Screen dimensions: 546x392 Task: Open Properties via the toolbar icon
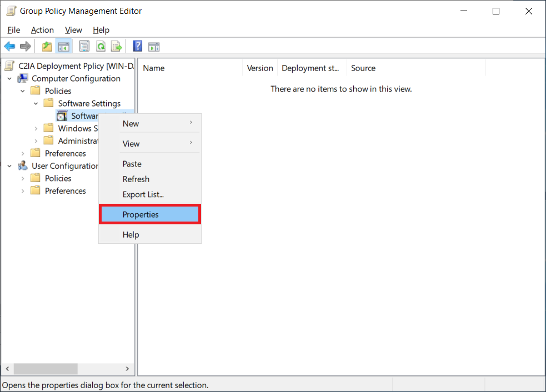[84, 46]
